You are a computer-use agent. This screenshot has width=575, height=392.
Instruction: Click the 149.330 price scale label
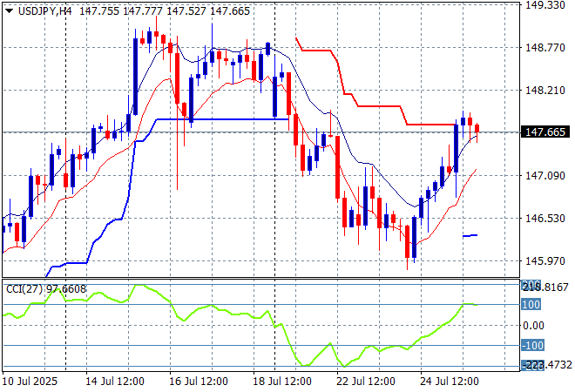click(545, 4)
